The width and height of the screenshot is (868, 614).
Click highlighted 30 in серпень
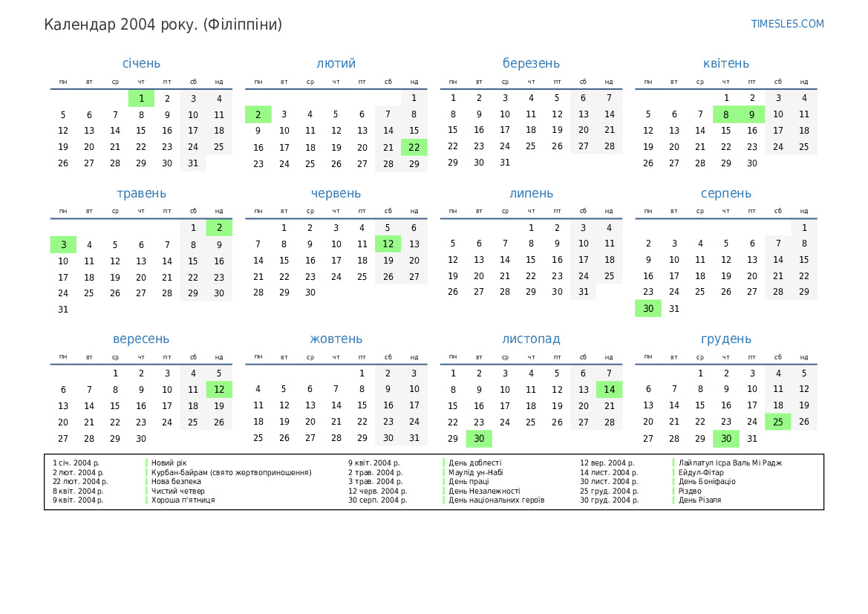648,309
